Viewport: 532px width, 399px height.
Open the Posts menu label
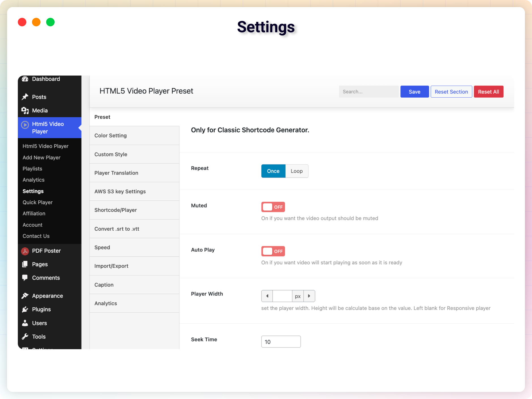(x=39, y=97)
